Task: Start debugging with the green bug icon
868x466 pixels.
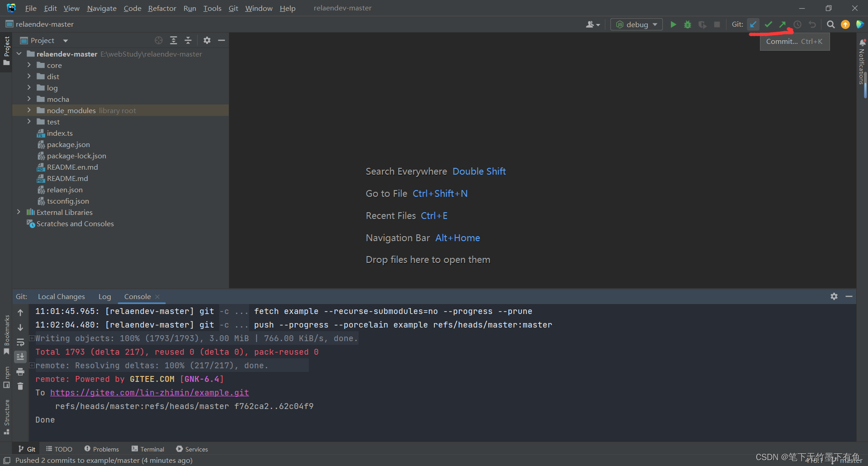Action: coord(688,24)
